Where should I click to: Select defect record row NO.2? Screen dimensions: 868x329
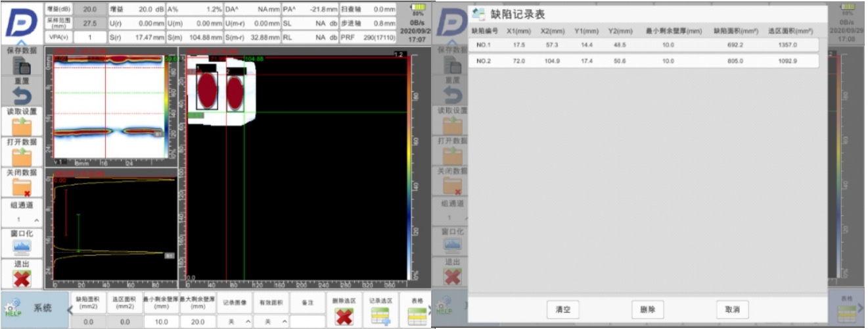[644, 61]
